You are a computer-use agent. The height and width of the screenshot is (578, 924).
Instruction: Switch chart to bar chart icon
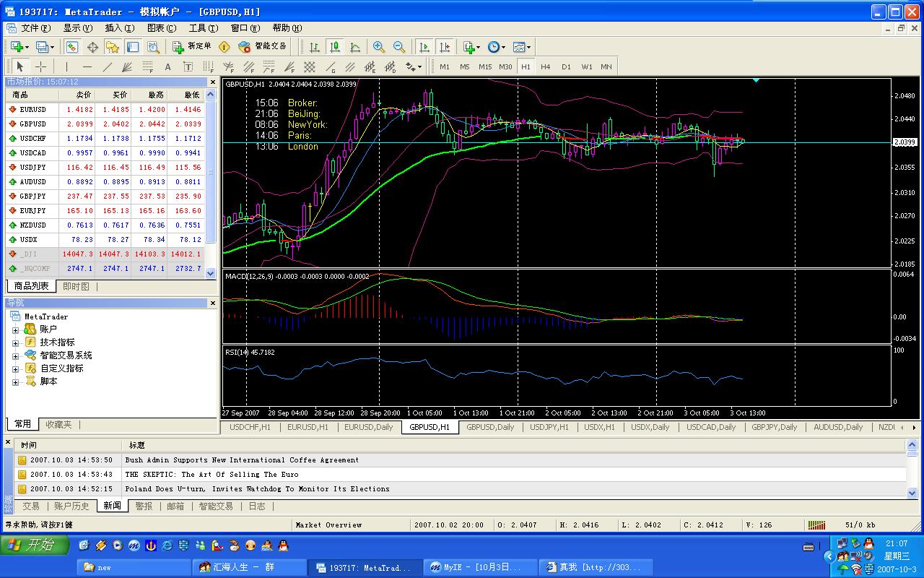(315, 47)
